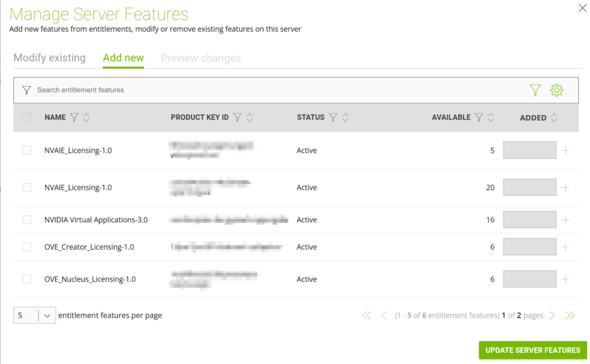Image resolution: width=590 pixels, height=364 pixels.
Task: Click plus for OVE_Creator_Licensing-1.0
Action: pyautogui.click(x=565, y=247)
